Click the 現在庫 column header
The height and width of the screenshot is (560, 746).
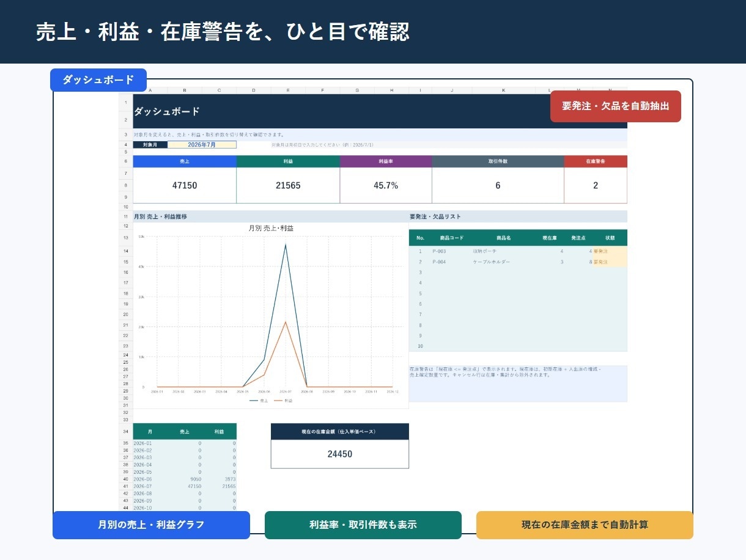coord(550,238)
